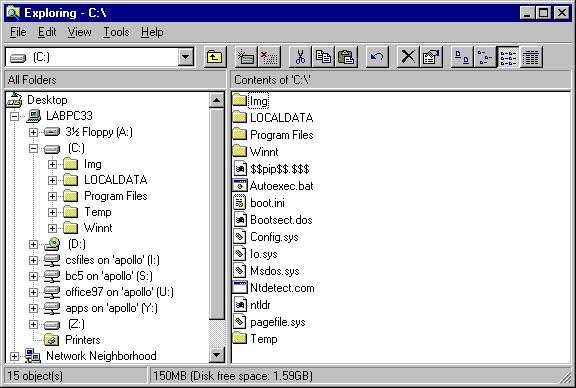Switch to List view
This screenshot has width=576, height=388.
point(508,57)
